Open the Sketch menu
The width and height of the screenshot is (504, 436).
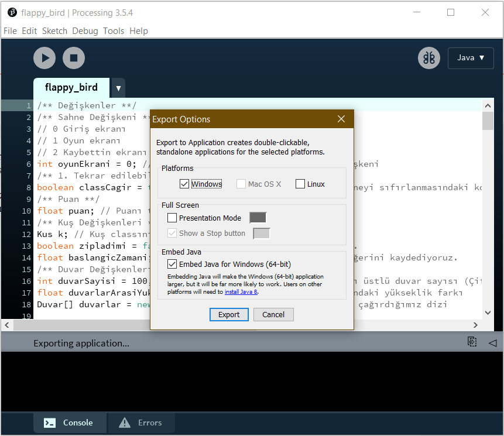[x=54, y=31]
